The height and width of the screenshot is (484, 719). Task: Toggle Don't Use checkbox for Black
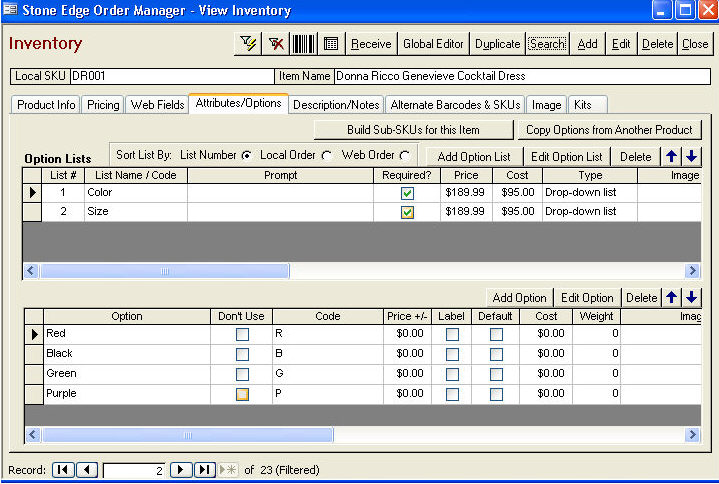(242, 354)
